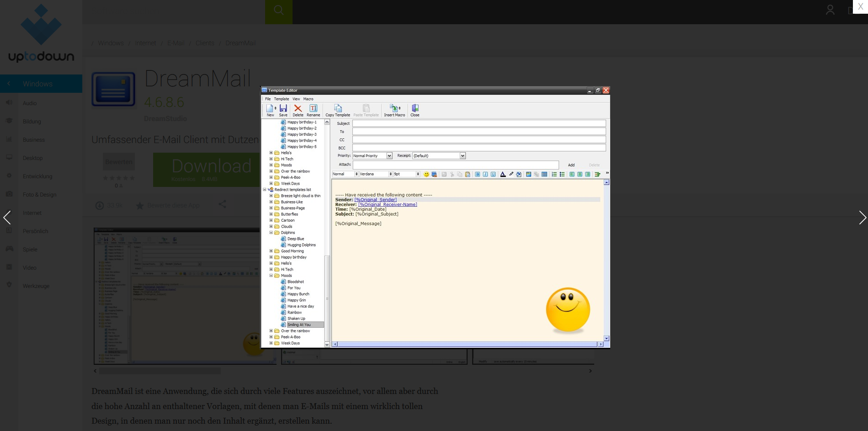Open the Receipt (Default) dropdown

(463, 156)
